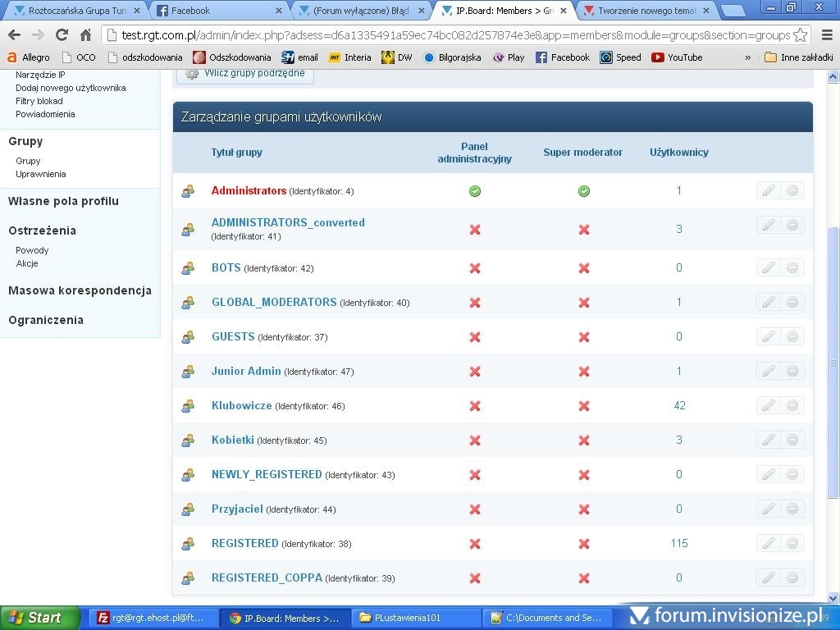Click red Super moderator cross for Junior Admin
Viewport: 840px width, 630px height.
[x=584, y=372]
